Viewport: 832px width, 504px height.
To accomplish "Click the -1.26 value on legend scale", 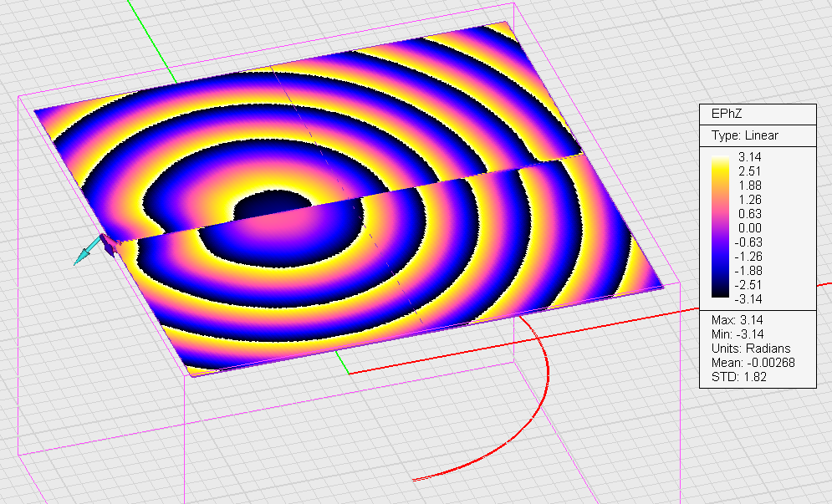I will (x=748, y=256).
